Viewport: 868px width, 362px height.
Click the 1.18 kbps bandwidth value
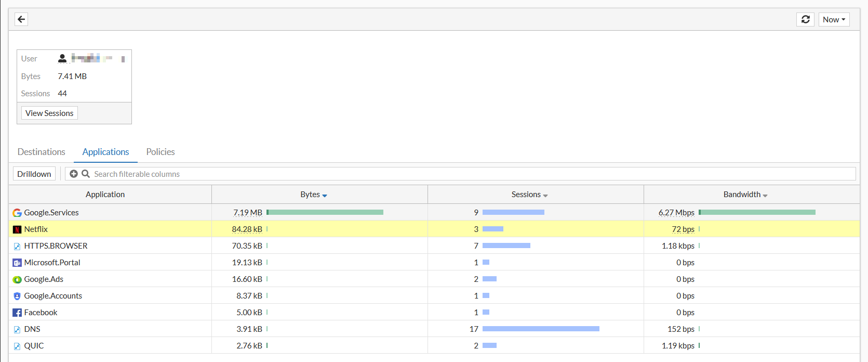pyautogui.click(x=678, y=245)
